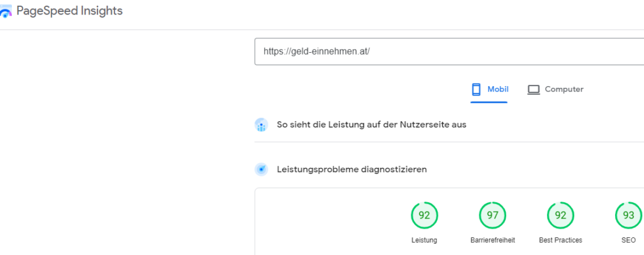This screenshot has width=644, height=255.
Task: Select the Best Practices score circle 92
Action: click(560, 215)
